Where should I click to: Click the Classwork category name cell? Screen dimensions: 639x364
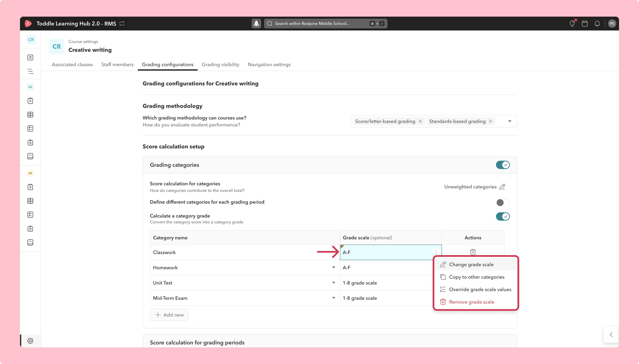click(245, 252)
